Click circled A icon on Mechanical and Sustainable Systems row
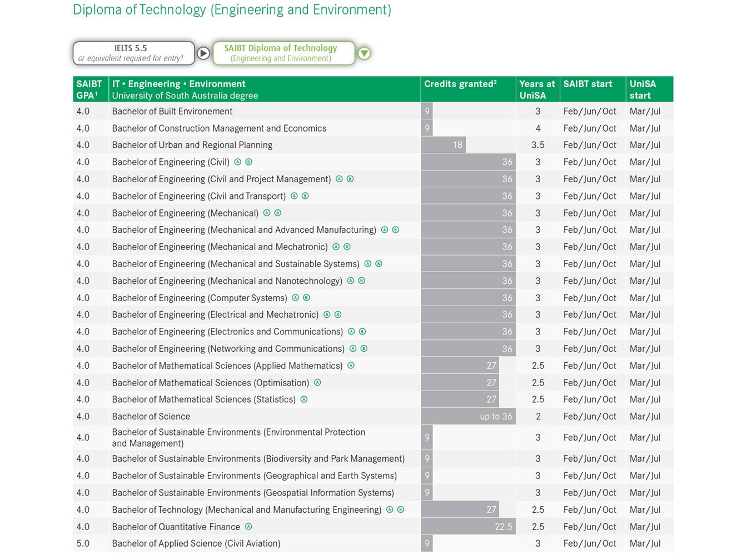This screenshot has height=560, width=747. point(367,264)
